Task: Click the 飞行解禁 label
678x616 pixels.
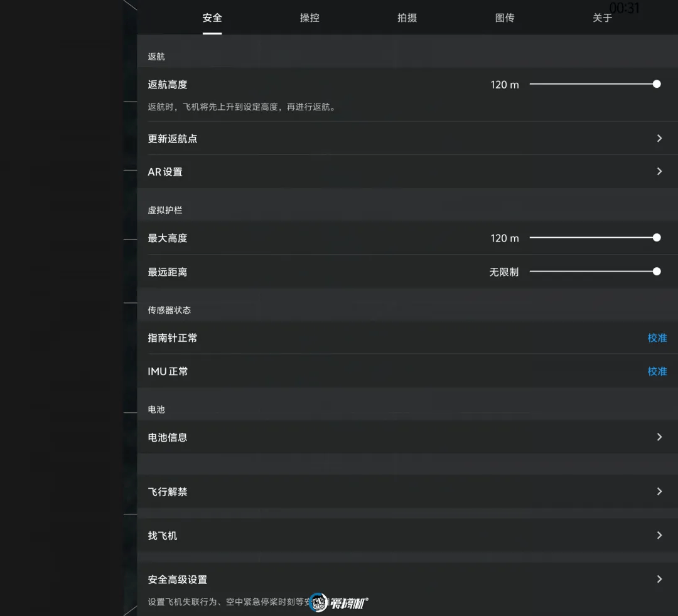Action: pyautogui.click(x=168, y=492)
